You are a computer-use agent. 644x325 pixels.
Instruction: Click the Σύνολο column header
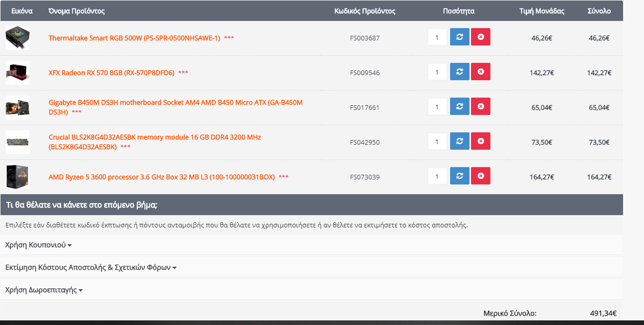tap(599, 11)
